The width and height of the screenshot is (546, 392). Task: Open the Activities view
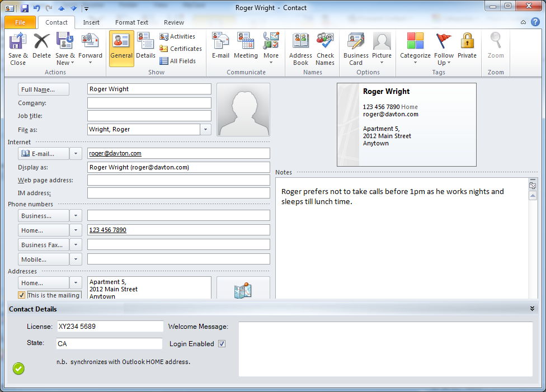click(x=177, y=36)
